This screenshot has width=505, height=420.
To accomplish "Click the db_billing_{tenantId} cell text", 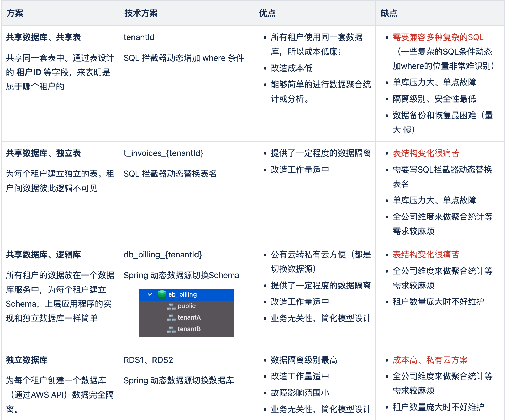I will (163, 255).
